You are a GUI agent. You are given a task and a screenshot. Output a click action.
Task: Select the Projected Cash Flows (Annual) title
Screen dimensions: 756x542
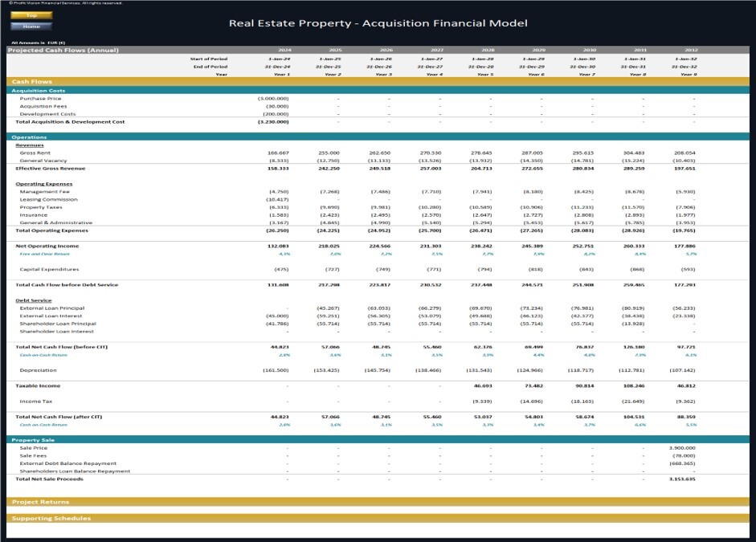(x=63, y=50)
